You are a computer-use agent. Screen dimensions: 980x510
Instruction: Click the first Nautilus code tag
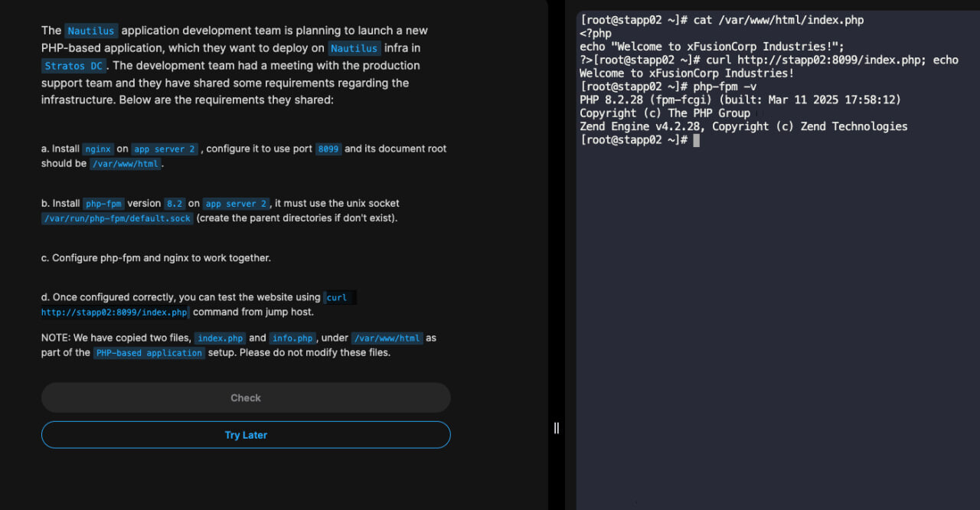(91, 31)
